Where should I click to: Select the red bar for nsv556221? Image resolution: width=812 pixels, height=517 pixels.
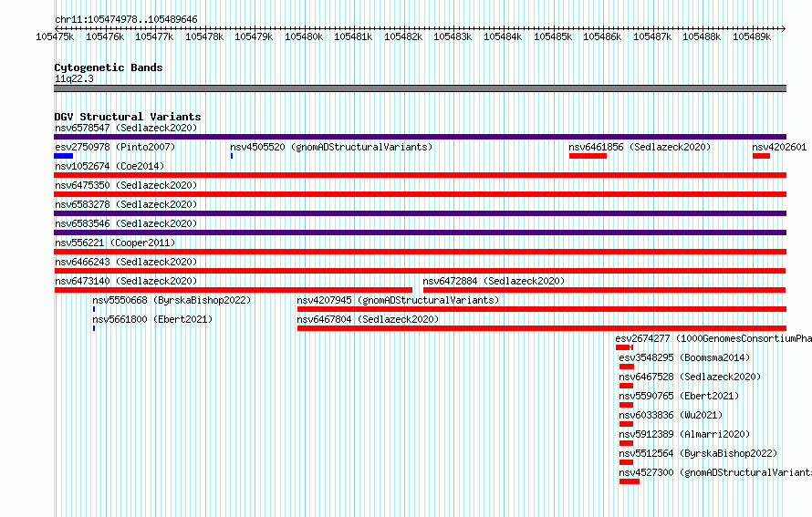pos(420,252)
